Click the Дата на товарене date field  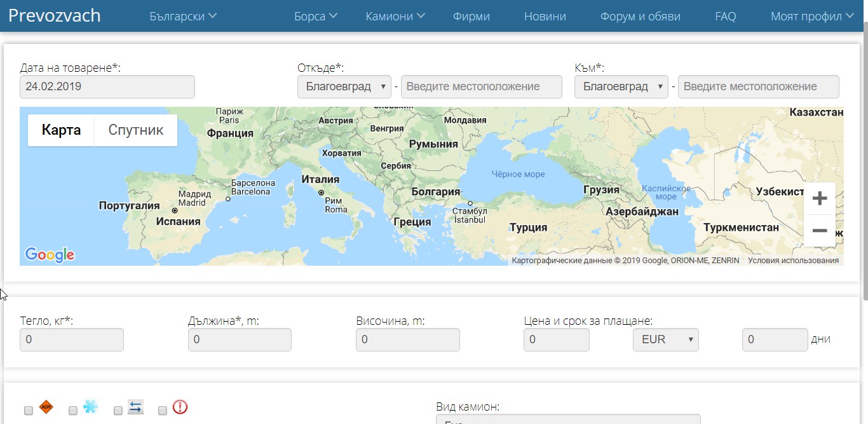tap(107, 87)
